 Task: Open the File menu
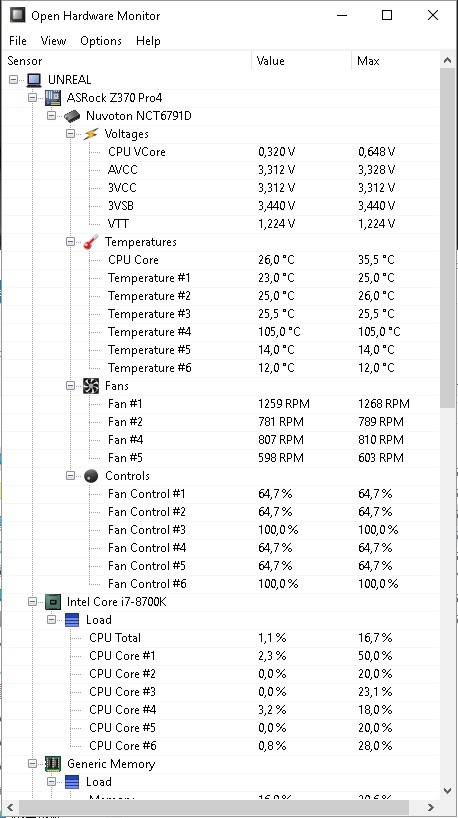click(18, 41)
